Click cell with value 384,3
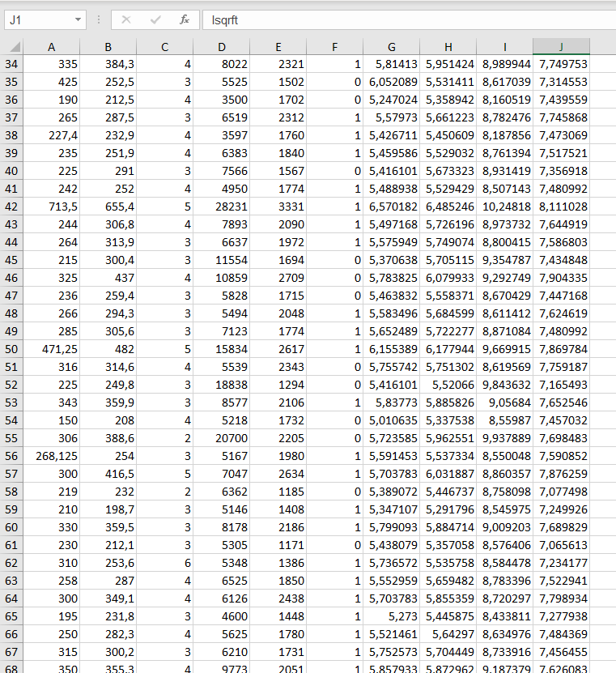The image size is (616, 673). tap(108, 64)
